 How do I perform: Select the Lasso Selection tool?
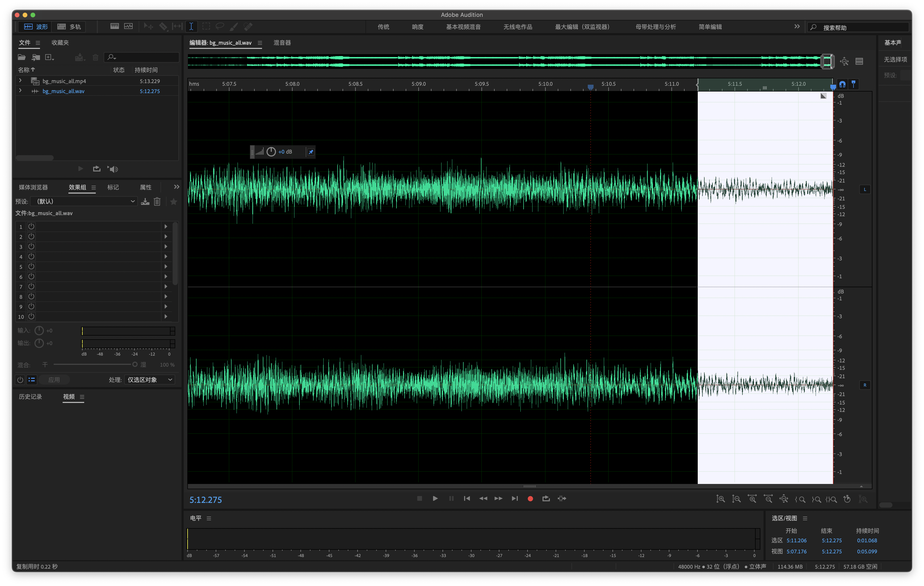220,27
